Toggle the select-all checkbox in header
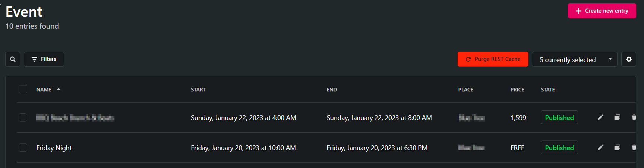Viewport: 644px width, 168px height. (x=23, y=89)
